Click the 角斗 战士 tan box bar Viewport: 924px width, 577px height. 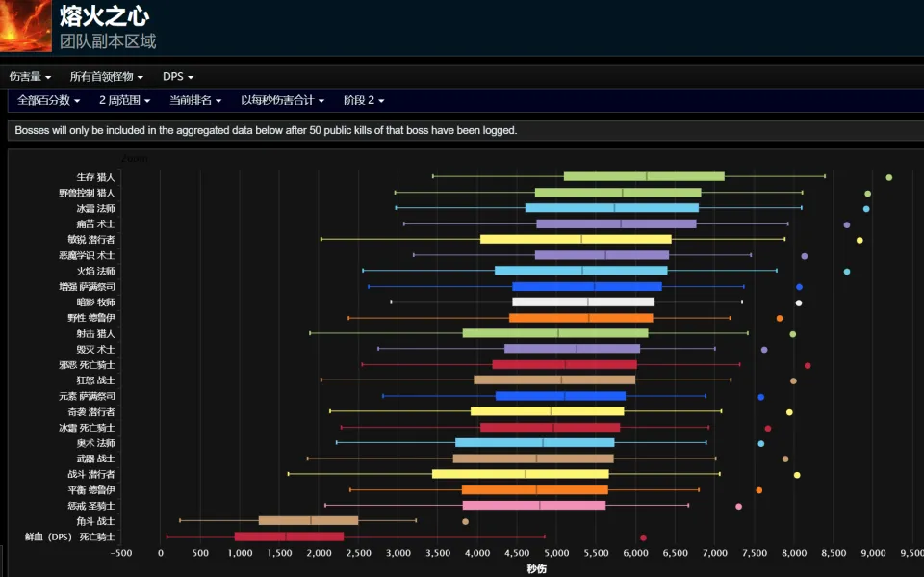coord(308,521)
